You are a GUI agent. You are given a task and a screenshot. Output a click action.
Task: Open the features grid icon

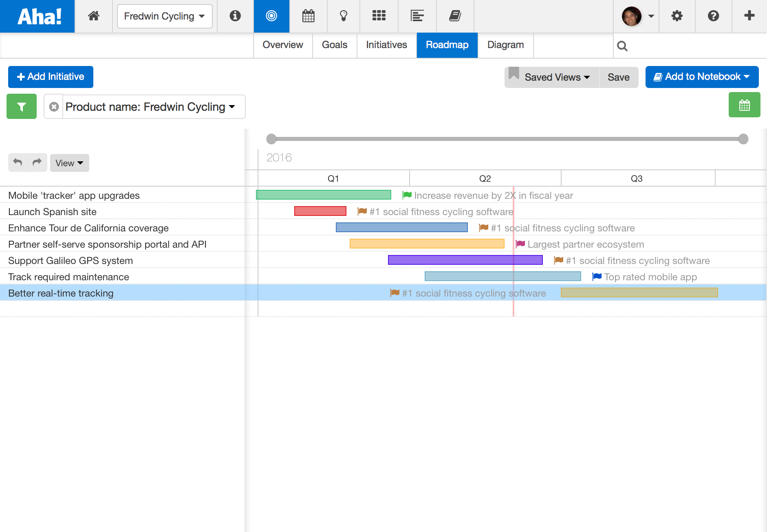tap(379, 16)
